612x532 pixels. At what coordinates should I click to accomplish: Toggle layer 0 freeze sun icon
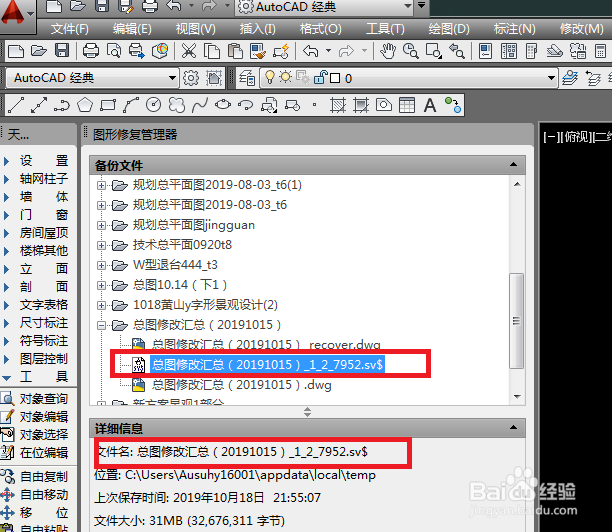click(285, 77)
